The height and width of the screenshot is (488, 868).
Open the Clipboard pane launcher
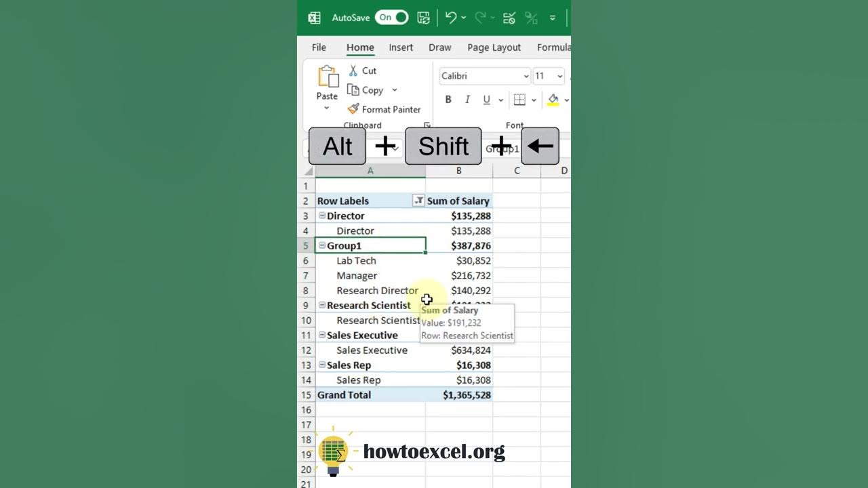pos(427,125)
